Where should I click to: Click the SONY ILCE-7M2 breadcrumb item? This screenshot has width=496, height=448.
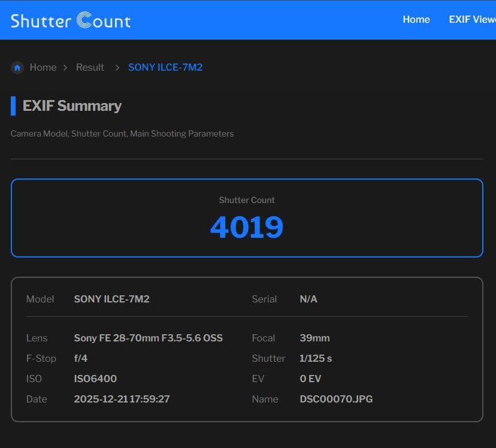pyautogui.click(x=165, y=68)
